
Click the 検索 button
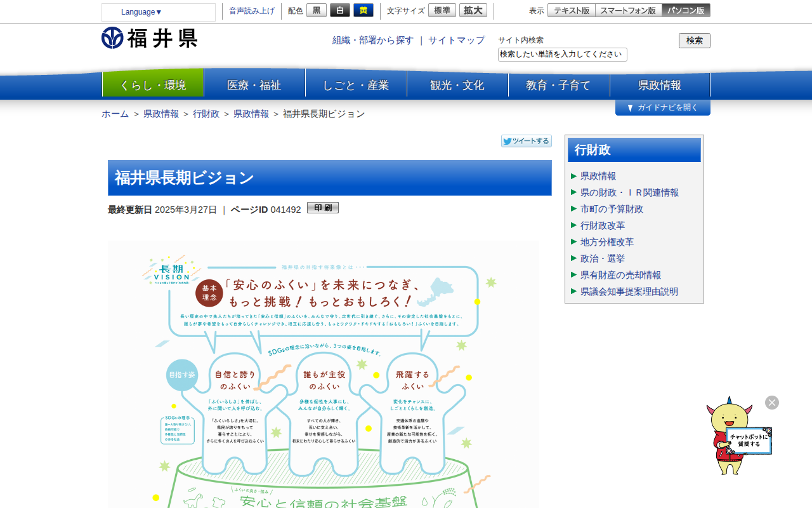695,41
